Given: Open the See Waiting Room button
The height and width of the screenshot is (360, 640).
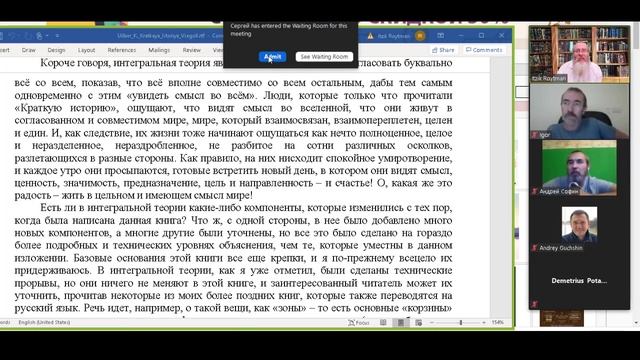Looking at the screenshot, I should (324, 57).
